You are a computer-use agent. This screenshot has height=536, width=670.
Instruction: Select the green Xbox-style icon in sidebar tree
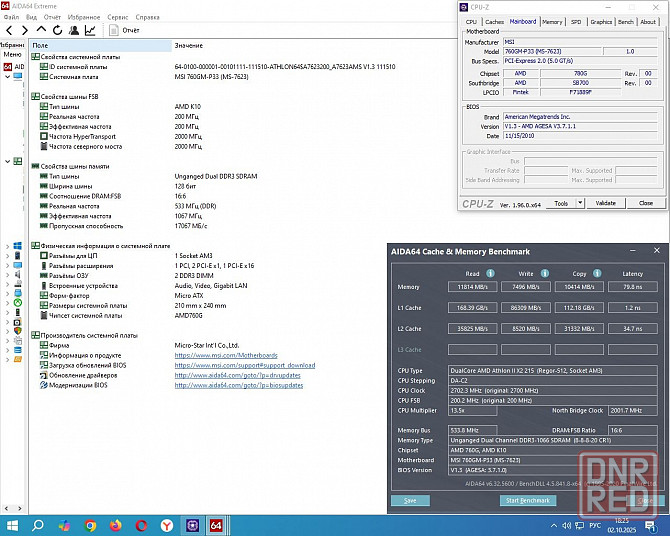pos(18,301)
